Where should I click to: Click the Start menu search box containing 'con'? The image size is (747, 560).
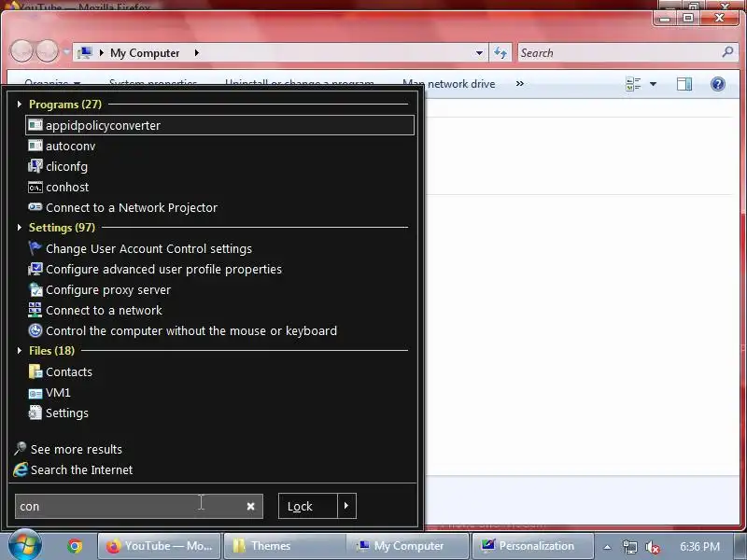[138, 506]
